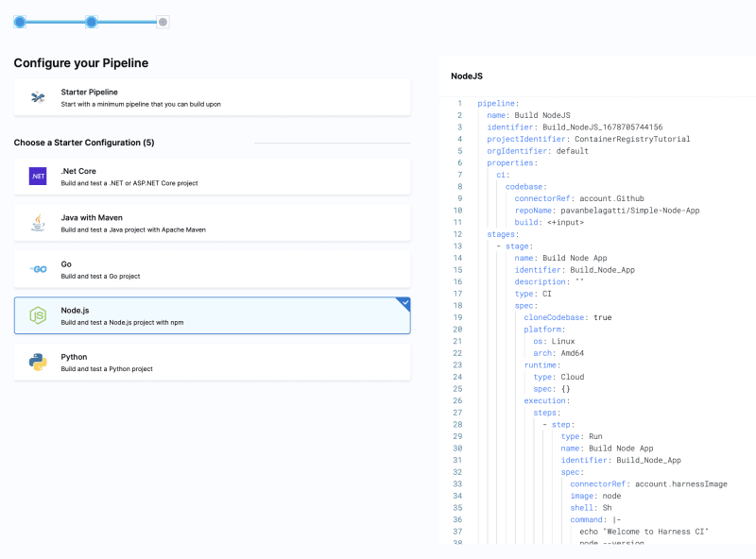Click 'Build and test a Java project with Apache Maven'
The height and width of the screenshot is (559, 756).
[x=133, y=229]
